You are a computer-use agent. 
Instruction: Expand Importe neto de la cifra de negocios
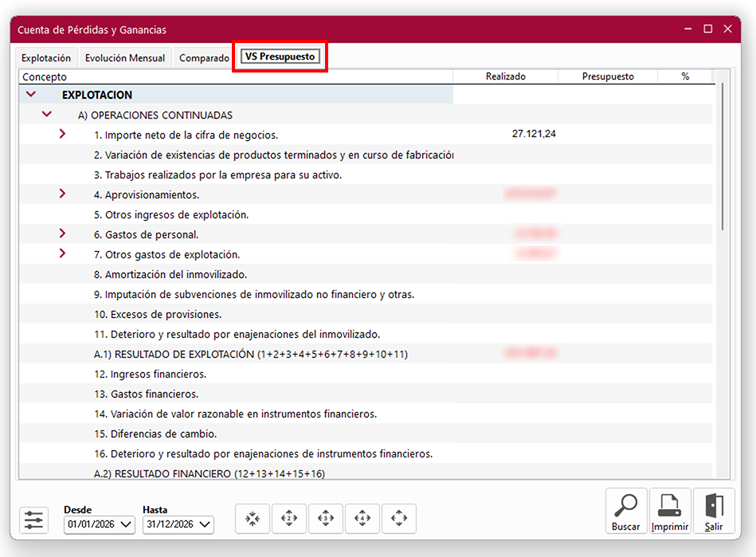pyautogui.click(x=63, y=134)
